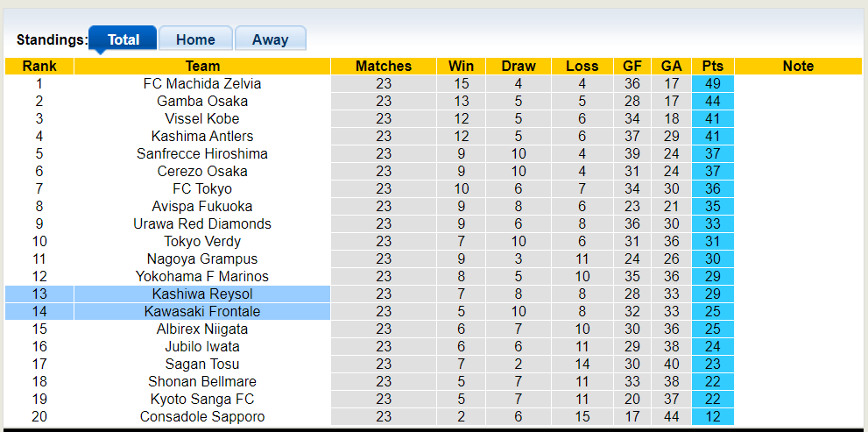This screenshot has width=868, height=432.
Task: Click Kashima Antlers team name
Action: click(x=202, y=137)
